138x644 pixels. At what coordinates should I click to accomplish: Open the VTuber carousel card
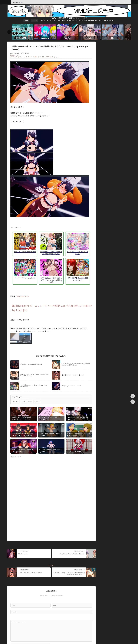click(x=90, y=32)
